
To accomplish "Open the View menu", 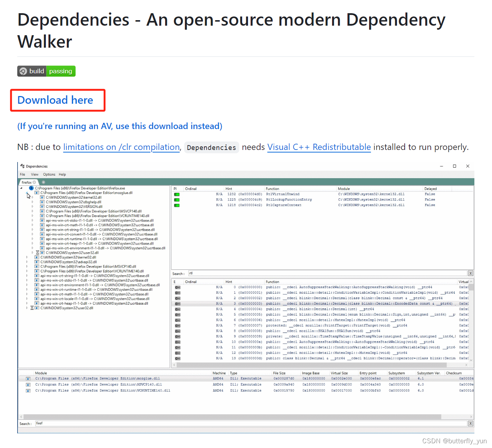I will (x=34, y=175).
